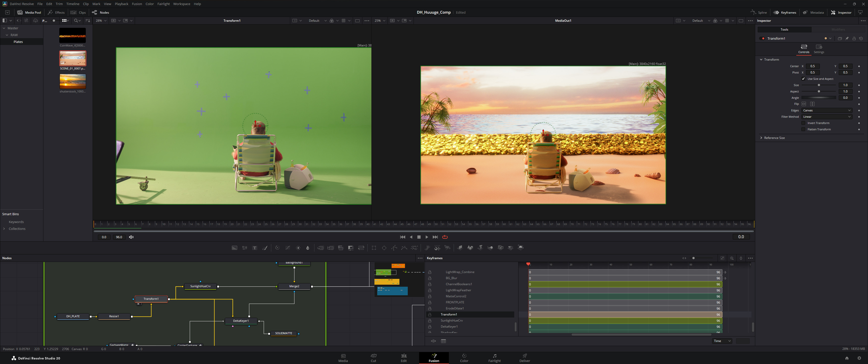The image size is (868, 364).
Task: Open the Edges Canvas dropdown
Action: (x=827, y=111)
